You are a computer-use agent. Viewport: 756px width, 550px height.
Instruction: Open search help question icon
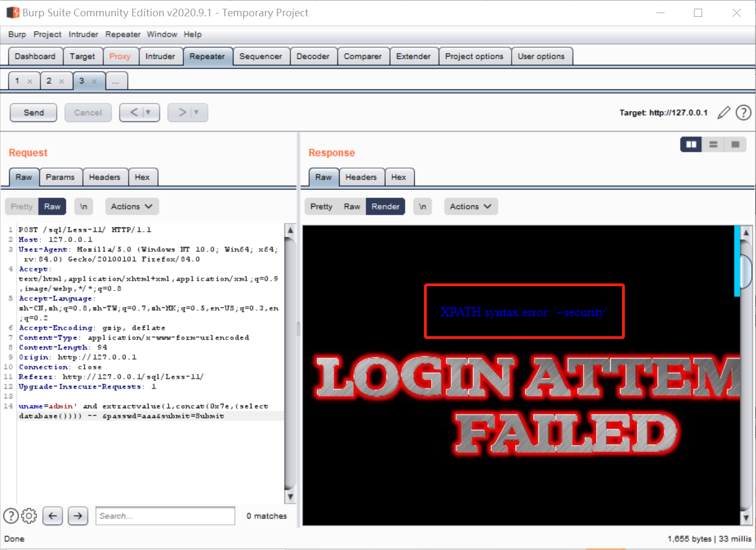[10, 516]
